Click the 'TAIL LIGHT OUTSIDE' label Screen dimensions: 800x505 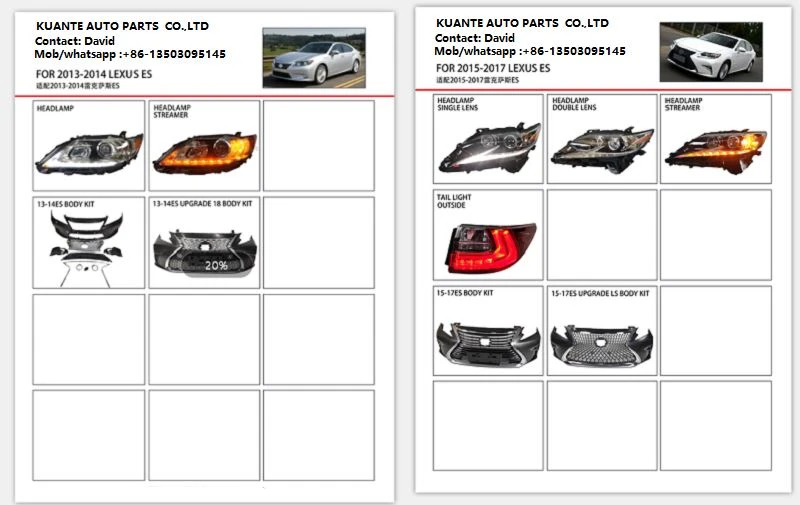(454, 201)
